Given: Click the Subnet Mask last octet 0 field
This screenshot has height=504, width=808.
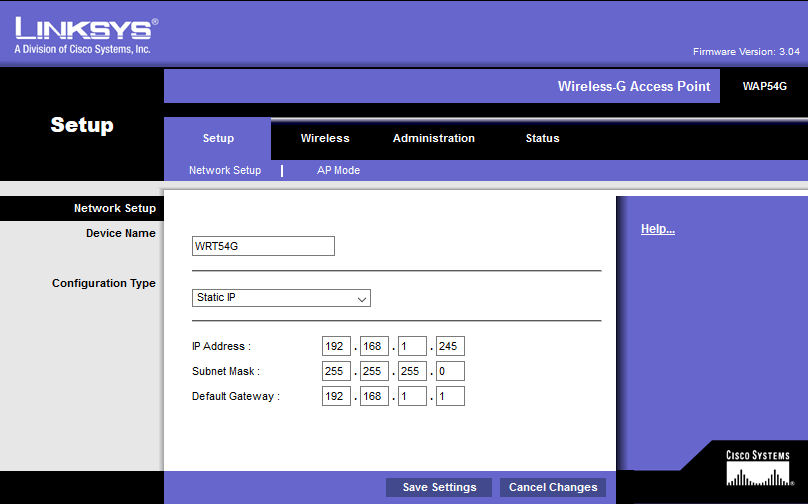Looking at the screenshot, I should coord(450,371).
